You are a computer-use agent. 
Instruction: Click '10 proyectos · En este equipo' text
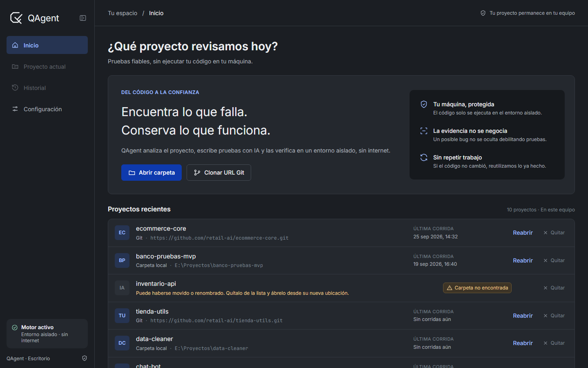[x=541, y=210]
